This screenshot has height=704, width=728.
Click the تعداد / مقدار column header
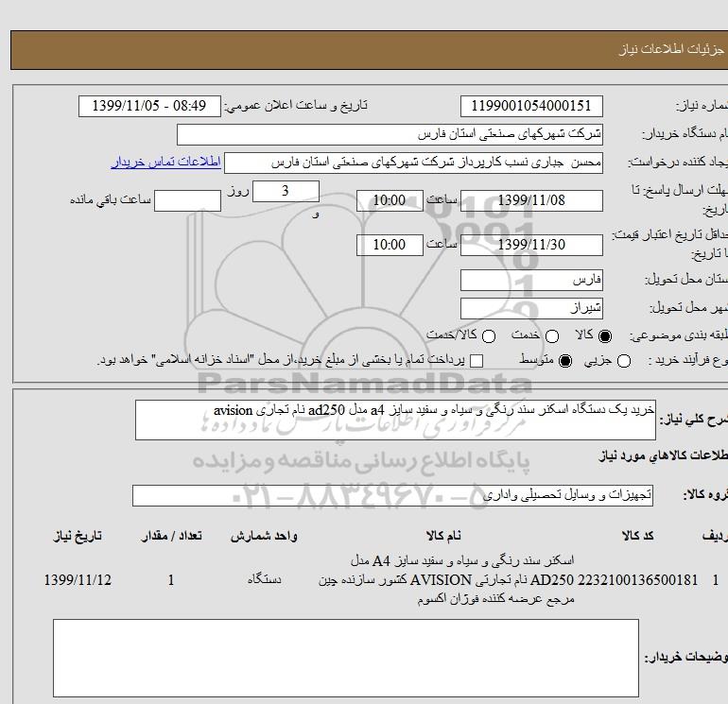point(171,536)
